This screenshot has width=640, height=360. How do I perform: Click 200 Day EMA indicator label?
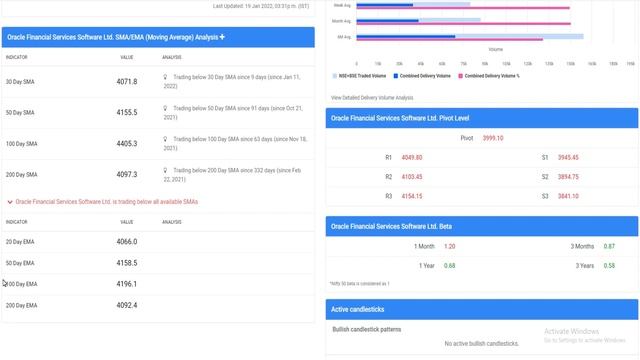(x=21, y=305)
